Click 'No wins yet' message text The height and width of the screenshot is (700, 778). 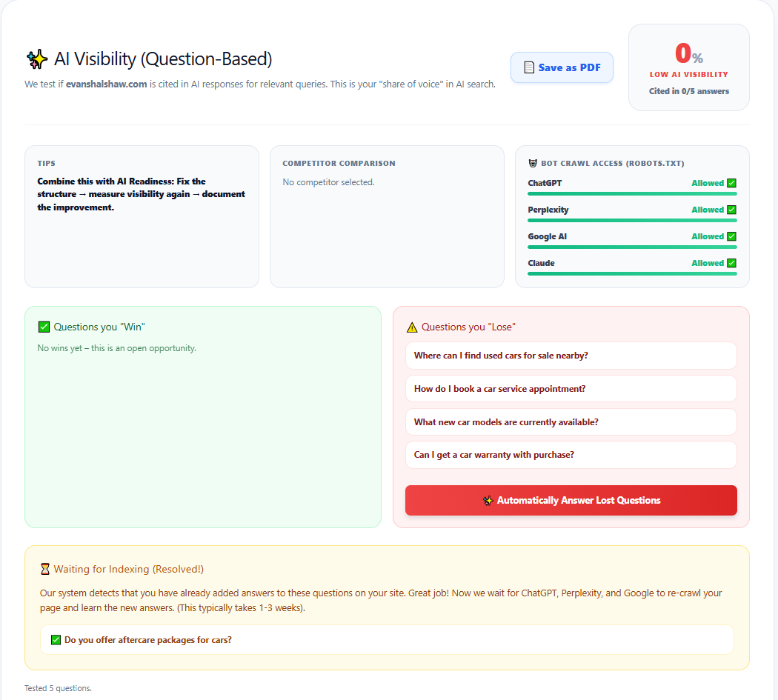116,348
